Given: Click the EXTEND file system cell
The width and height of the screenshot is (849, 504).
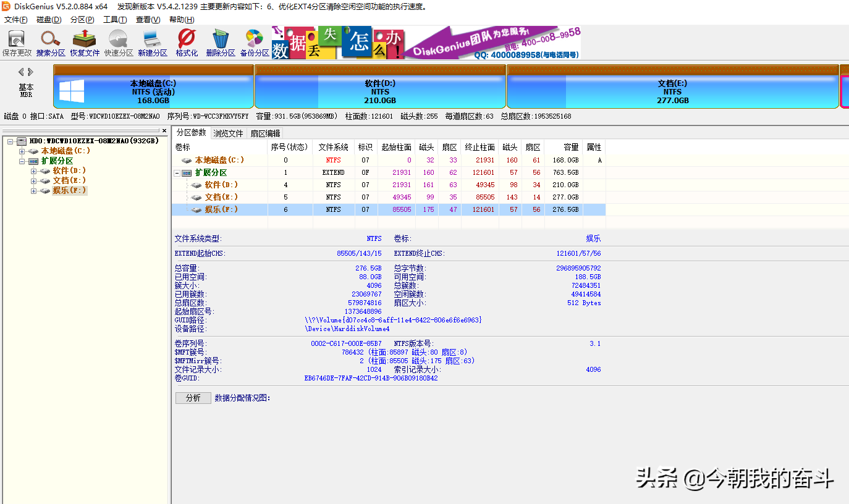Looking at the screenshot, I should [334, 172].
